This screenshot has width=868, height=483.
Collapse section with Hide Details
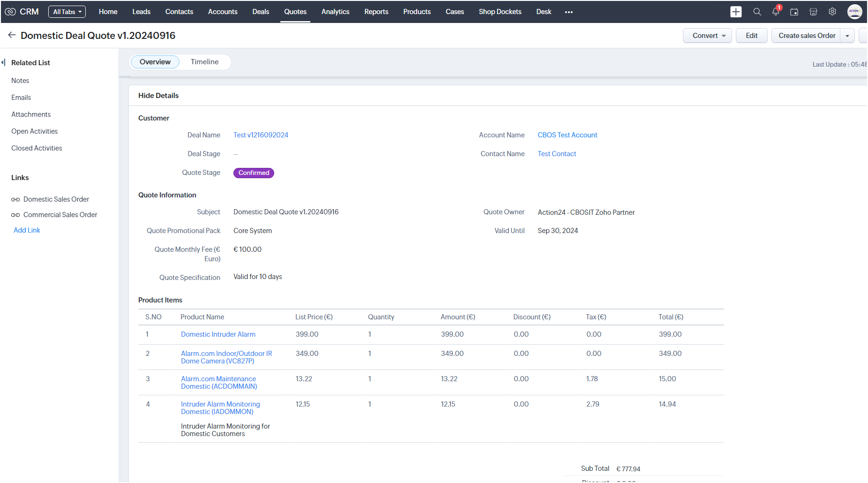click(158, 96)
